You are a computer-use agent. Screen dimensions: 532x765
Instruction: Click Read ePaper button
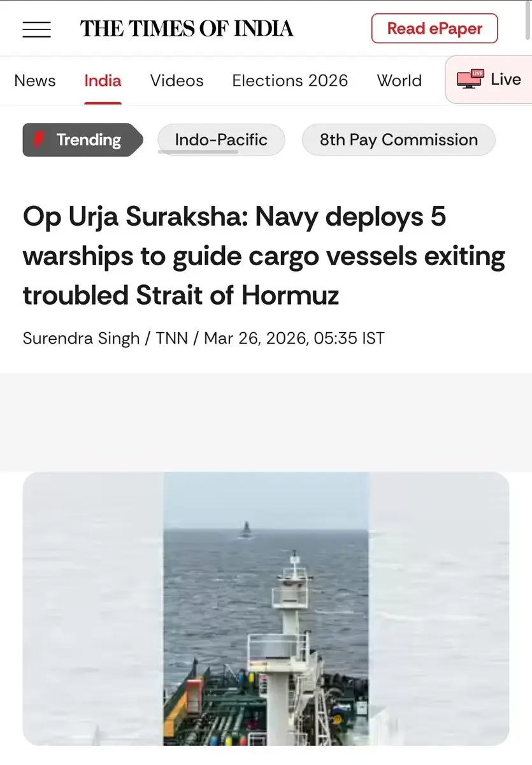tap(435, 29)
